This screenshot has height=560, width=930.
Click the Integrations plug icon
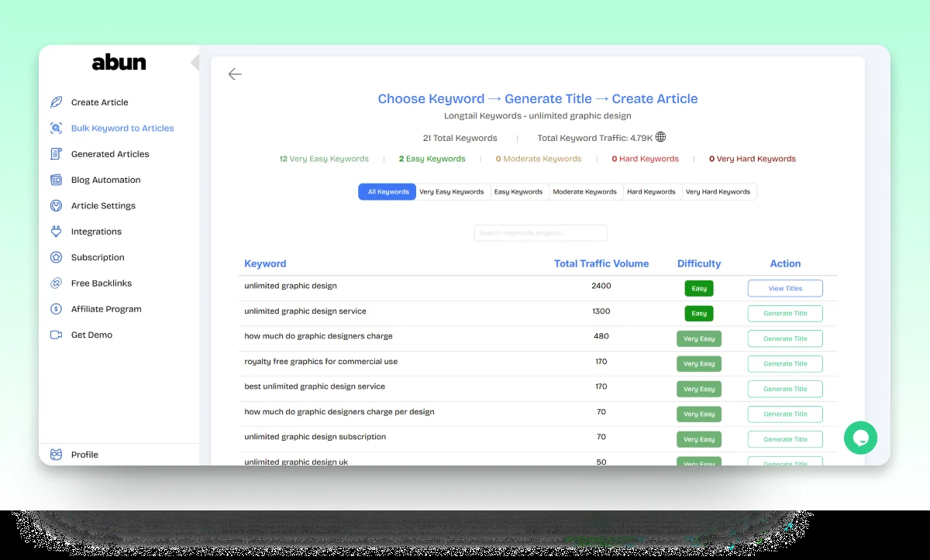click(x=56, y=232)
